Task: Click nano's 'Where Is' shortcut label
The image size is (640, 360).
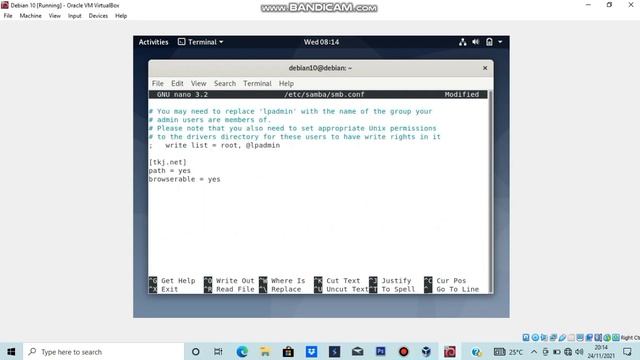Action: click(288, 281)
